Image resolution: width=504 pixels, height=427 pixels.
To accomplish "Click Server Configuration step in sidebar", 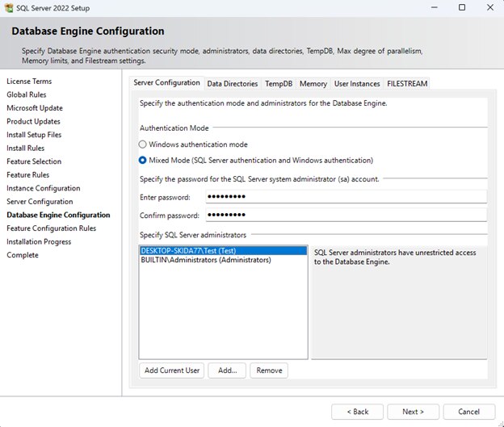I will (x=40, y=202).
